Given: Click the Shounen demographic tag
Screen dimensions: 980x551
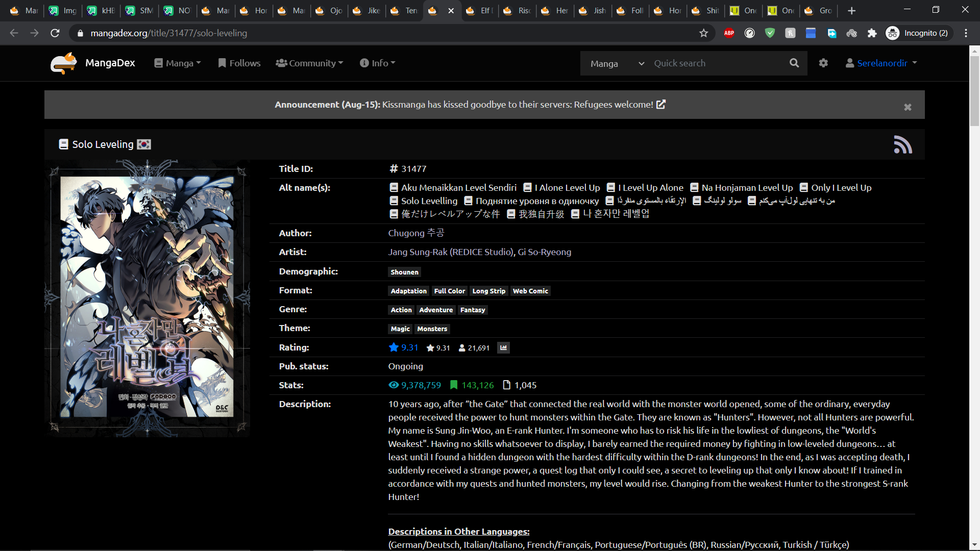Looking at the screenshot, I should (x=404, y=272).
